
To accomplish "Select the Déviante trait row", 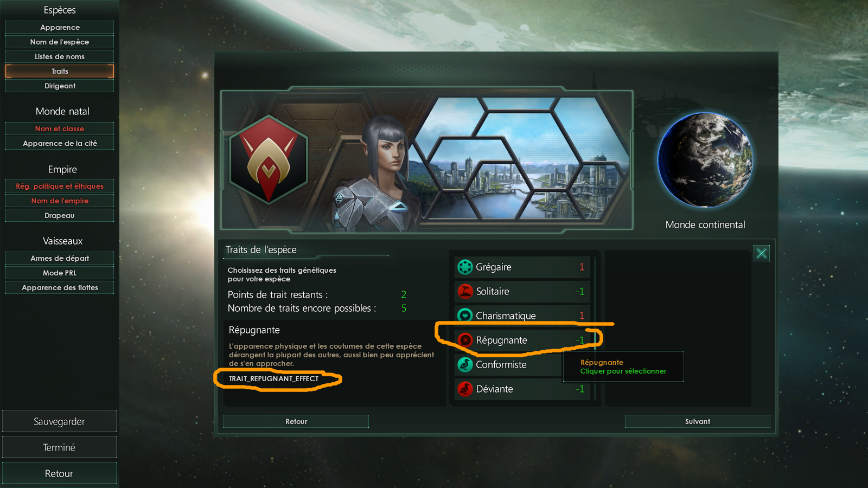I will [x=522, y=389].
